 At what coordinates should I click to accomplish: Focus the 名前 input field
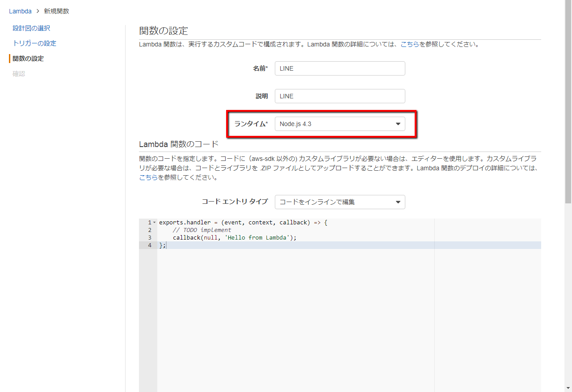340,68
